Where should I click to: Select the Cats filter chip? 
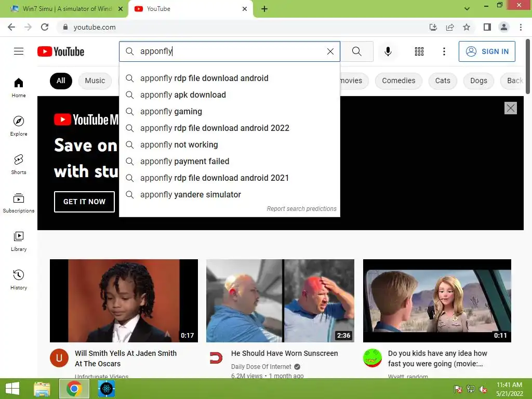(443, 81)
